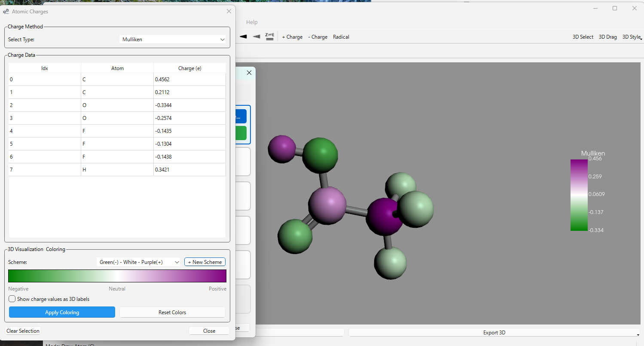Click the green-to-purple gradient preview bar

click(x=117, y=276)
